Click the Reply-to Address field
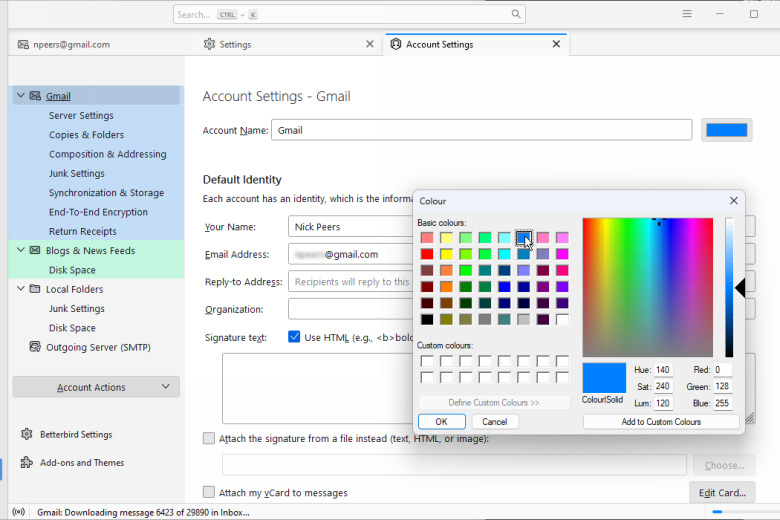This screenshot has height=520, width=780. 351,282
